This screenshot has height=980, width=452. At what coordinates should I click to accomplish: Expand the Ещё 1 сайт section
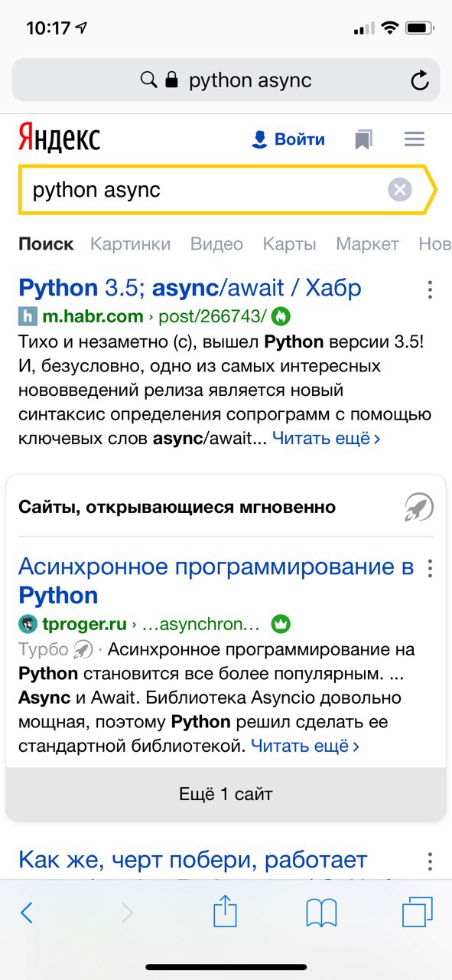click(x=226, y=794)
